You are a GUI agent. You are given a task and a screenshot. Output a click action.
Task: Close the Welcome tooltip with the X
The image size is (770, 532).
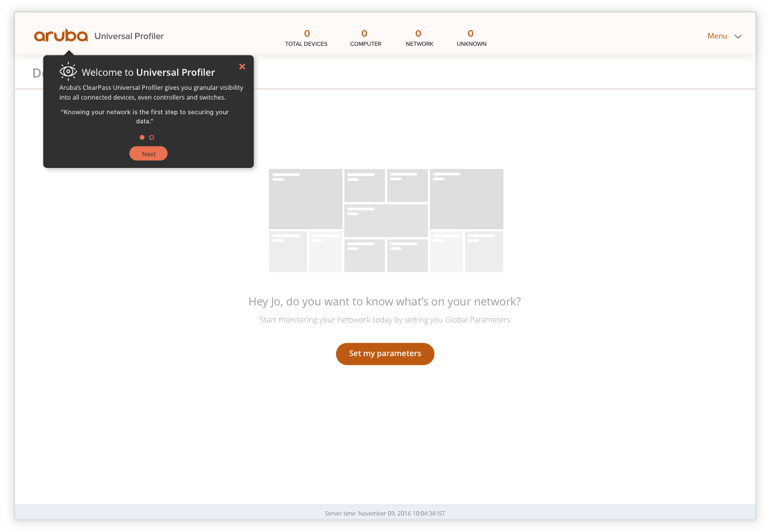point(242,67)
